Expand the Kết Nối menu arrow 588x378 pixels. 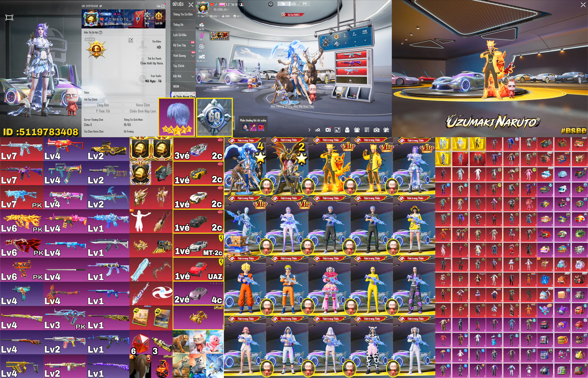pos(193,76)
